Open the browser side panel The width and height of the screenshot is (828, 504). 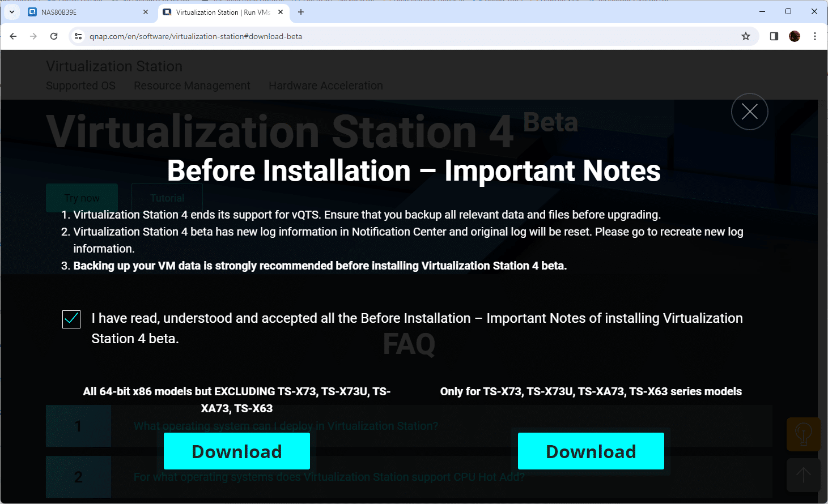point(774,36)
